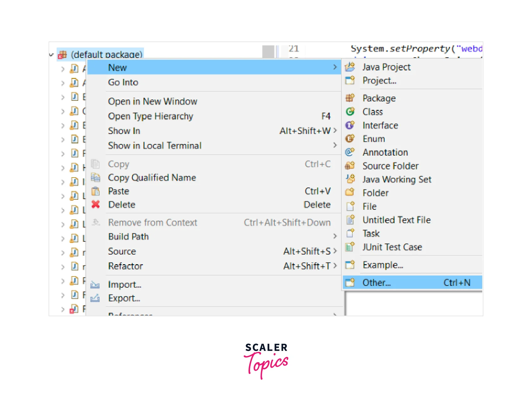The height and width of the screenshot is (412, 532).
Task: Click the code editor line with System.setProperty
Action: (416, 49)
